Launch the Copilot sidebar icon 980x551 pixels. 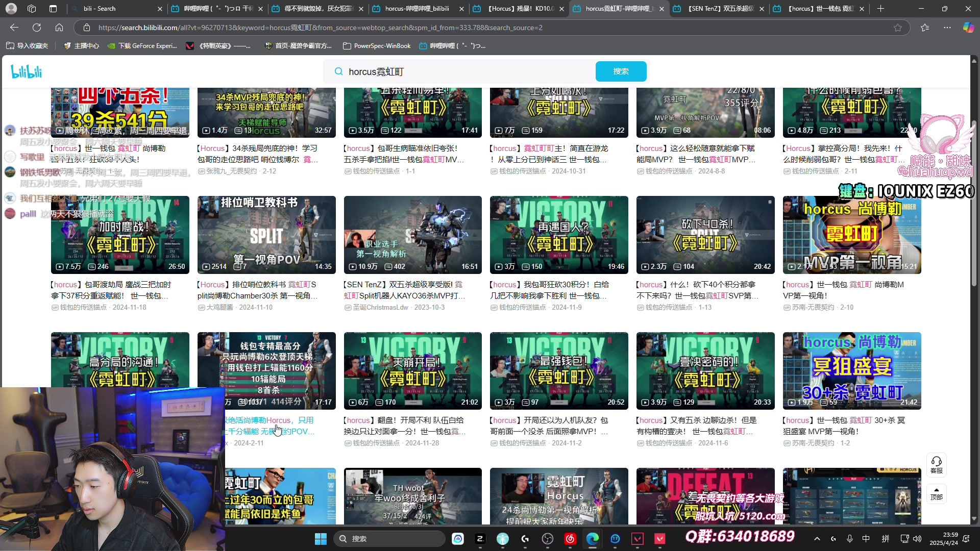tap(968, 28)
